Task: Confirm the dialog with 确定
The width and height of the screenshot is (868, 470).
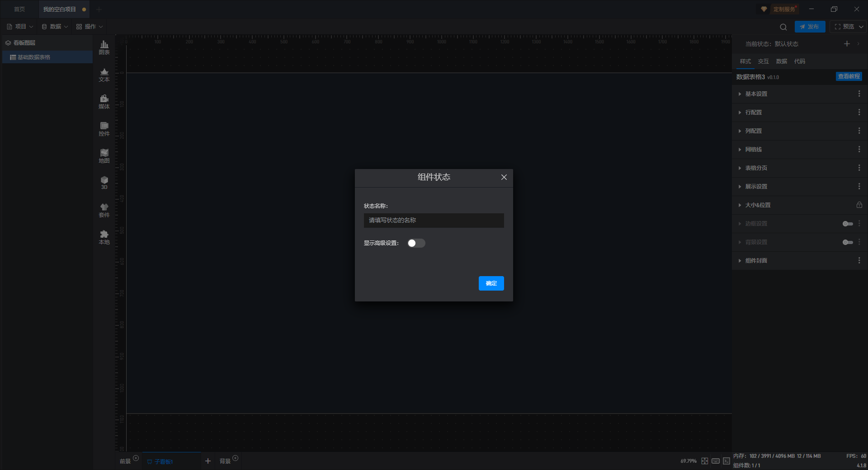Action: click(x=491, y=283)
